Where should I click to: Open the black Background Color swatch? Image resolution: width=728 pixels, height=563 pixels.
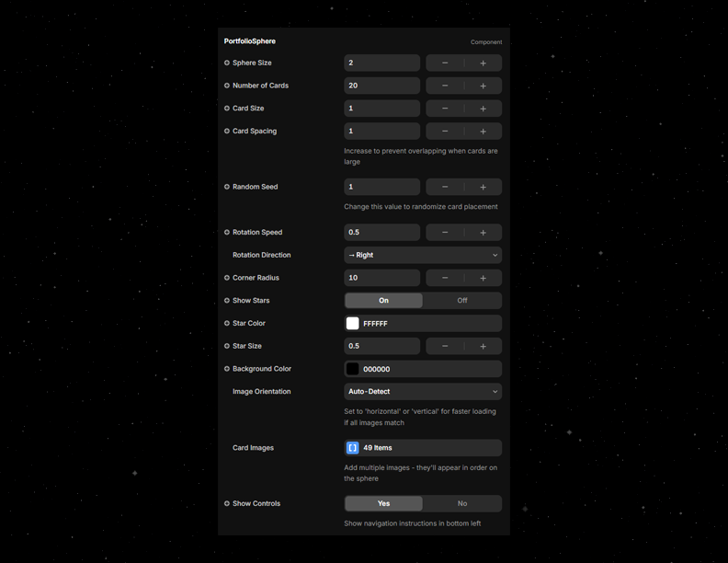(352, 369)
